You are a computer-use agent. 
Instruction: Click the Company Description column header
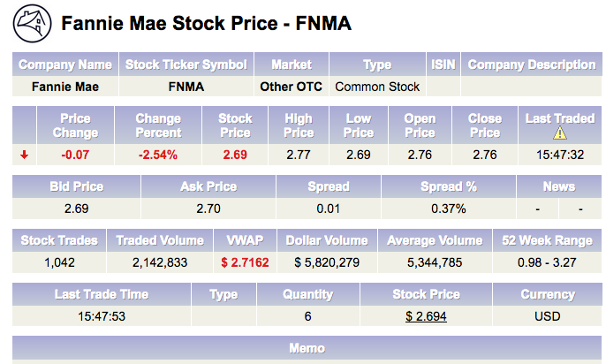(531, 64)
